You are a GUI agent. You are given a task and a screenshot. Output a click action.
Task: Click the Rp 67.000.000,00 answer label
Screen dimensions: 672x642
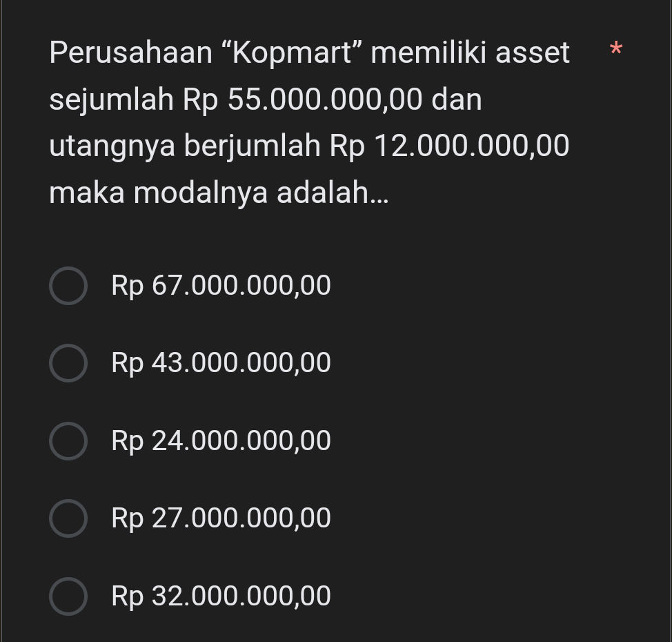click(x=221, y=284)
